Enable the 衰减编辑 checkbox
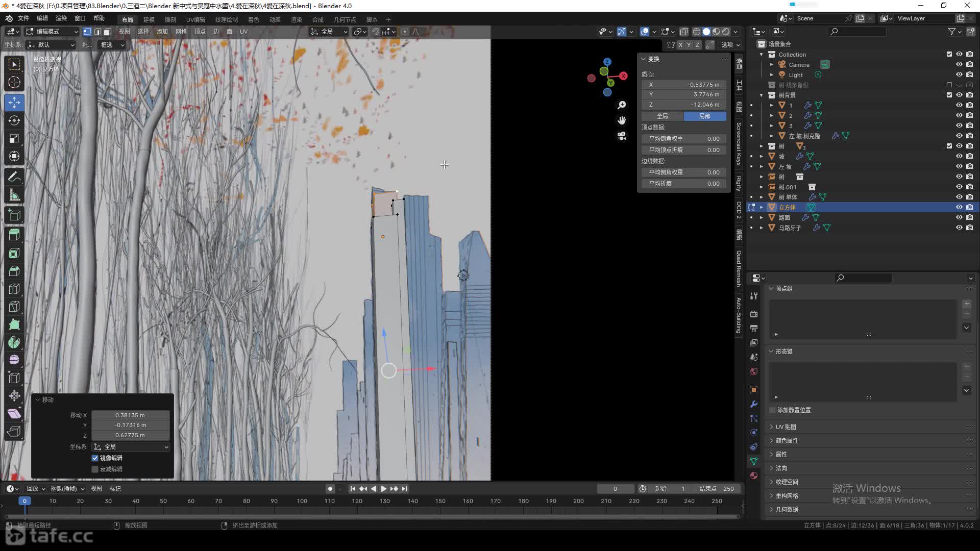 (x=95, y=469)
